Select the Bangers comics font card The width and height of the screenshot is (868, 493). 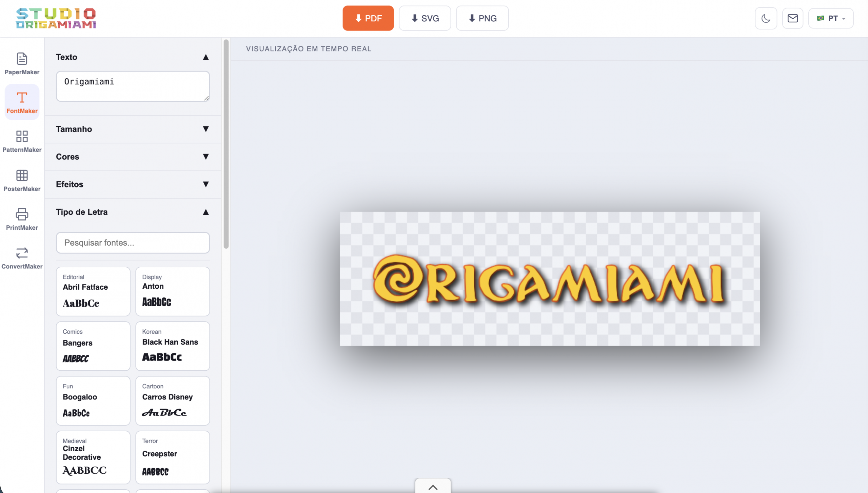click(x=93, y=346)
